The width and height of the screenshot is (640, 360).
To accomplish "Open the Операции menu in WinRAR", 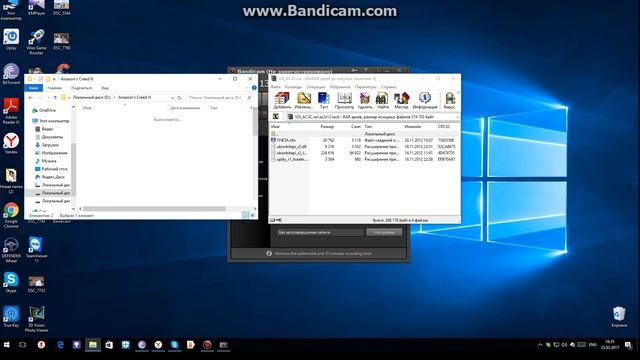I will coord(316,87).
